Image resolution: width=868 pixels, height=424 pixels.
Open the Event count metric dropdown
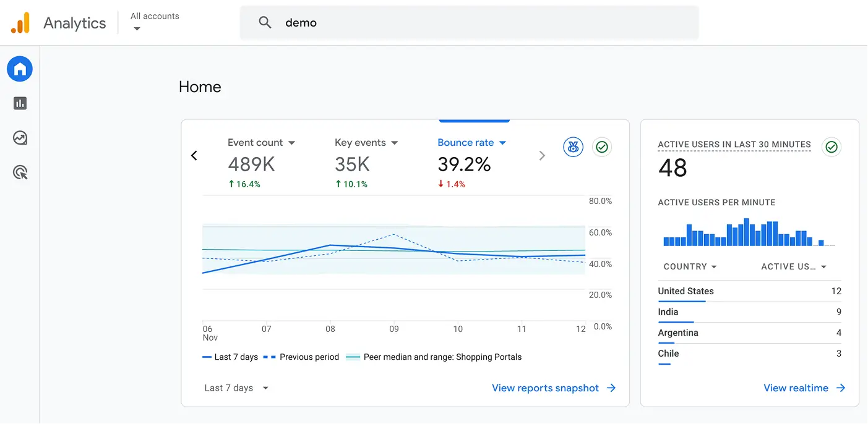coord(291,142)
